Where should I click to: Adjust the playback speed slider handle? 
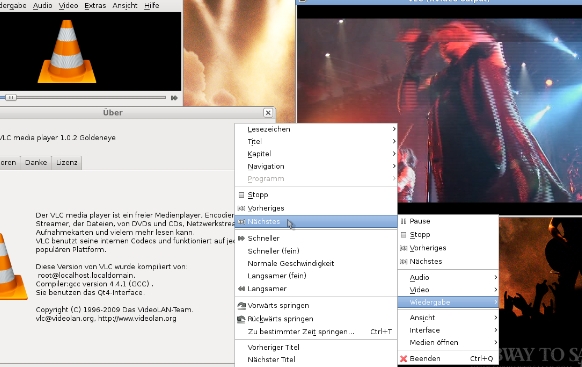coord(11,98)
